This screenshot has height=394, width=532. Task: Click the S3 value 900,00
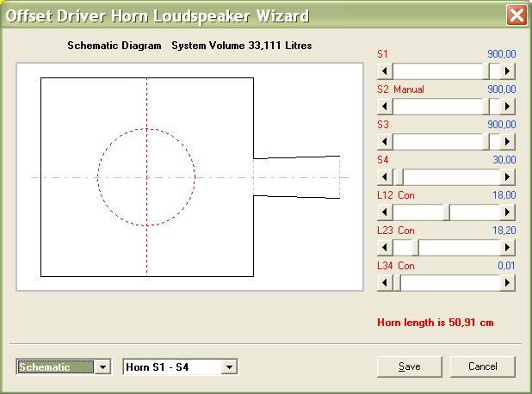502,125
